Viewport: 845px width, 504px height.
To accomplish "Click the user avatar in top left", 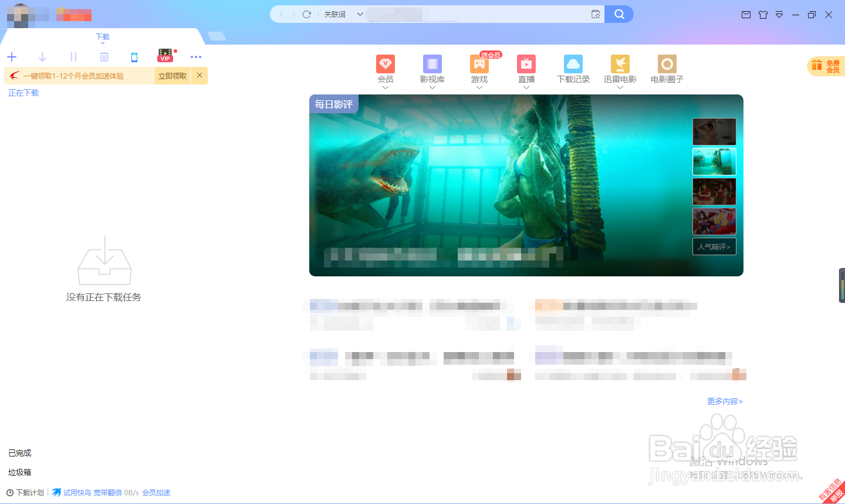I will [x=21, y=15].
